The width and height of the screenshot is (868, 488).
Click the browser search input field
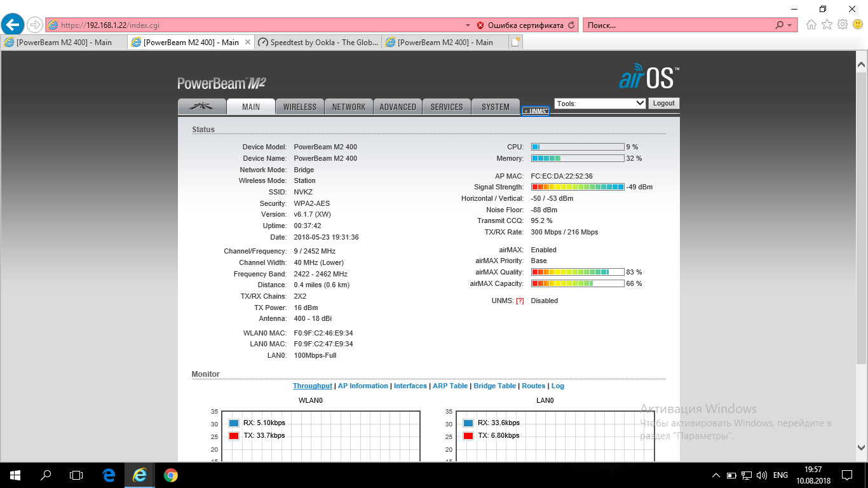click(677, 25)
